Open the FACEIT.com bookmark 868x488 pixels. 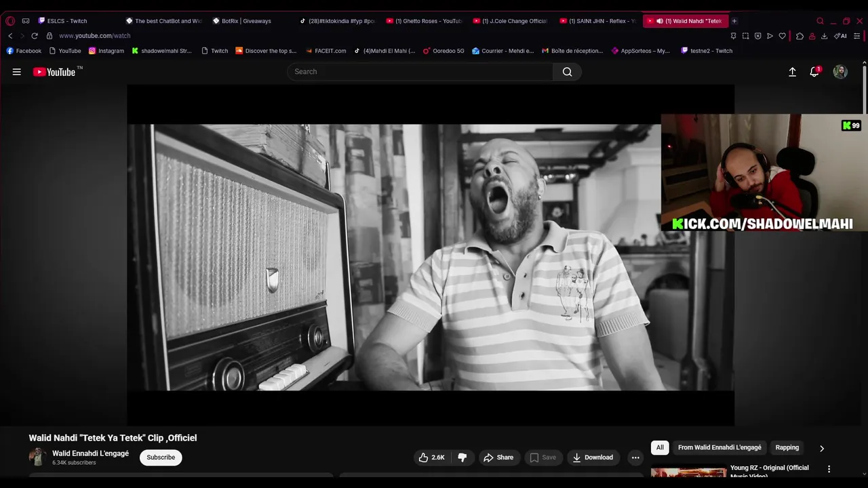pyautogui.click(x=325, y=51)
